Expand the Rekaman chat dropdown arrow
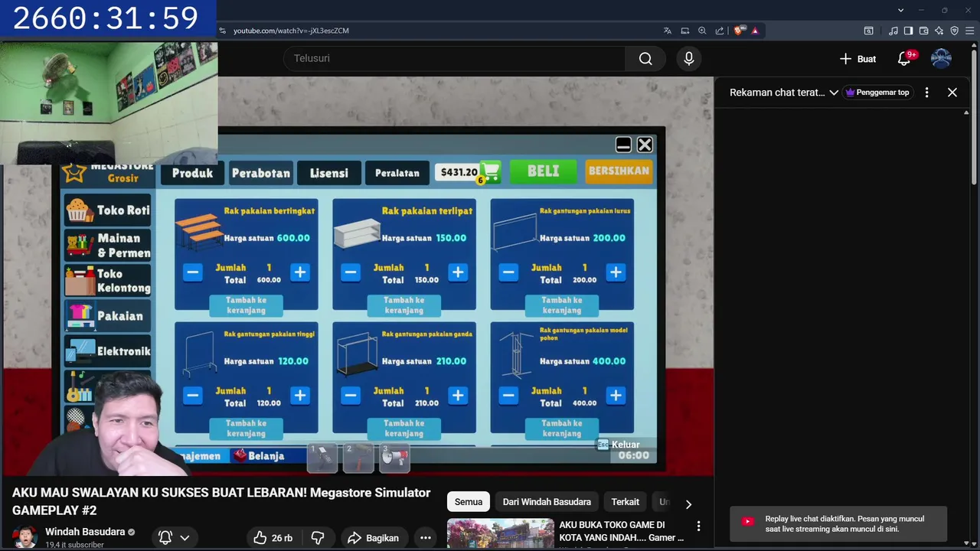Screen dimensions: 980x551 (x=834, y=93)
